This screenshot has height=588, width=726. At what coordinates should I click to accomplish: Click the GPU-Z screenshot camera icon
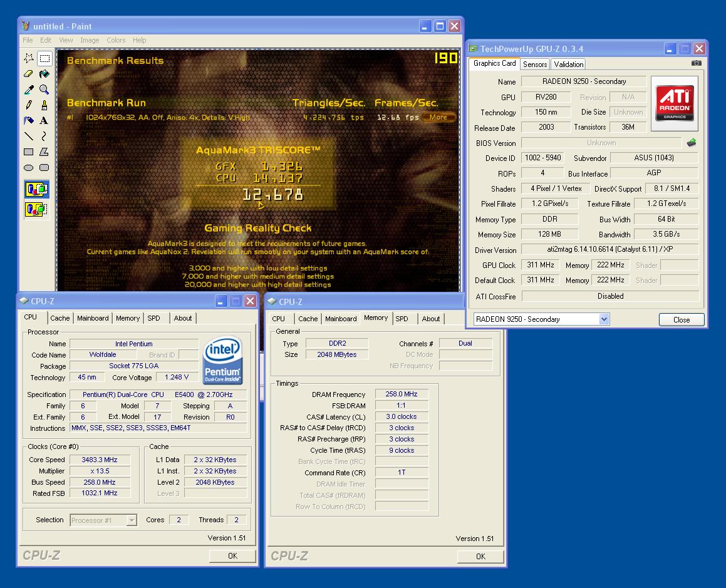pyautogui.click(x=696, y=63)
